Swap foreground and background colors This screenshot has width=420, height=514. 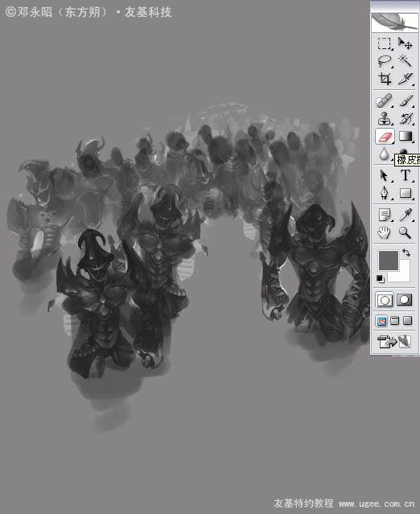(x=406, y=253)
